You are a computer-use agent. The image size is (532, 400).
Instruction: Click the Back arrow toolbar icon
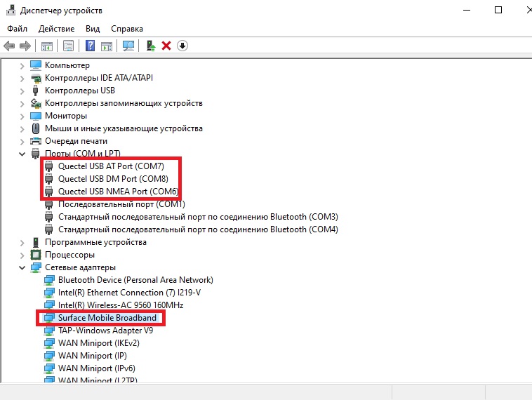[9, 46]
